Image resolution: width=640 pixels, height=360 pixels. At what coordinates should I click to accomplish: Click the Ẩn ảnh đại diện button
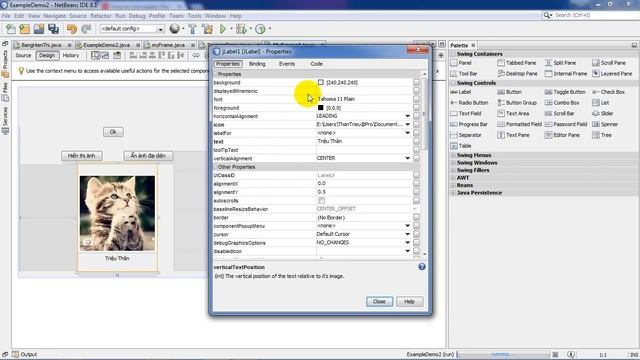tap(148, 156)
